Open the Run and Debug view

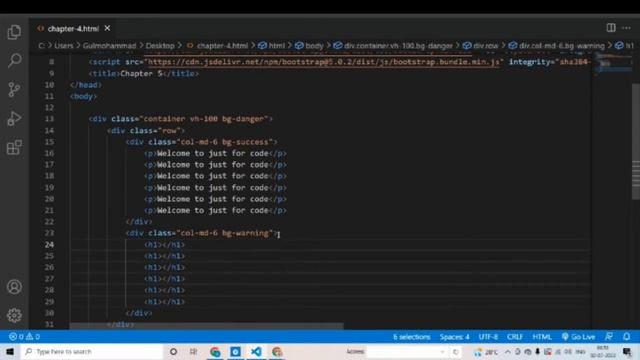click(14, 118)
